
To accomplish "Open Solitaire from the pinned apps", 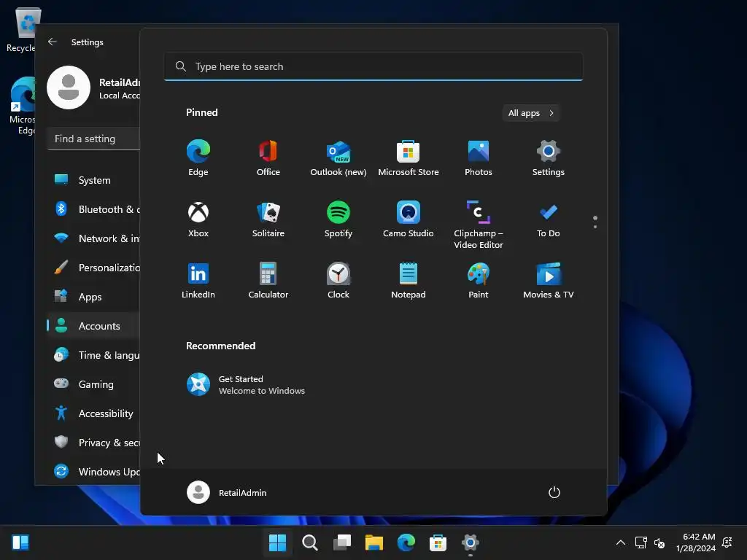I will click(x=268, y=219).
